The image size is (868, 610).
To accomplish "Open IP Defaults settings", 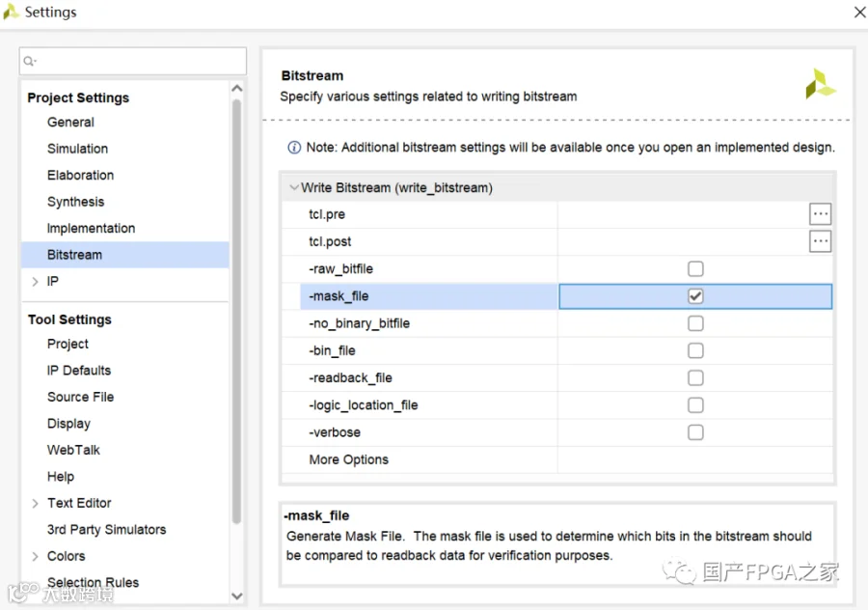I will tap(79, 370).
